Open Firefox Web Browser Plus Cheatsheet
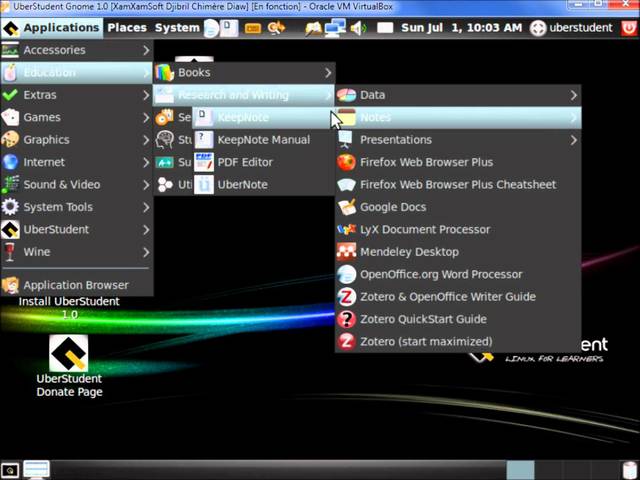 [458, 184]
